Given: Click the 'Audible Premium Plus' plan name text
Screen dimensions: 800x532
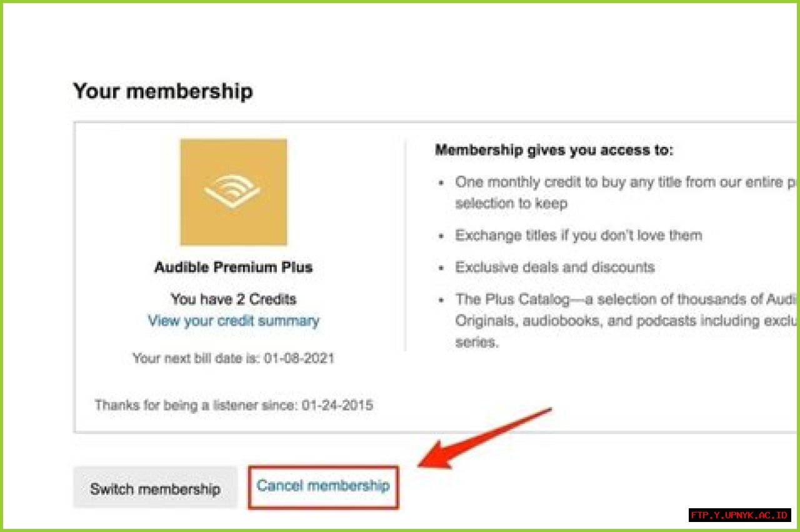Looking at the screenshot, I should click(233, 267).
